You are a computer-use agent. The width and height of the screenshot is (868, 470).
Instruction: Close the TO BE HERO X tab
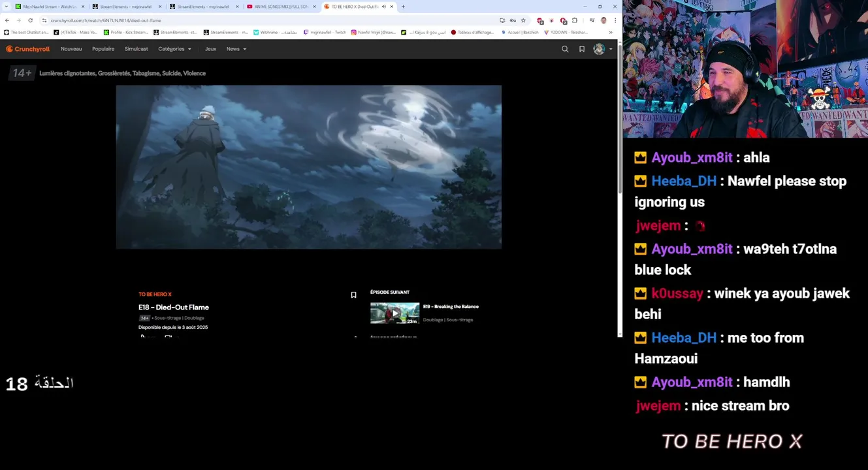392,7
